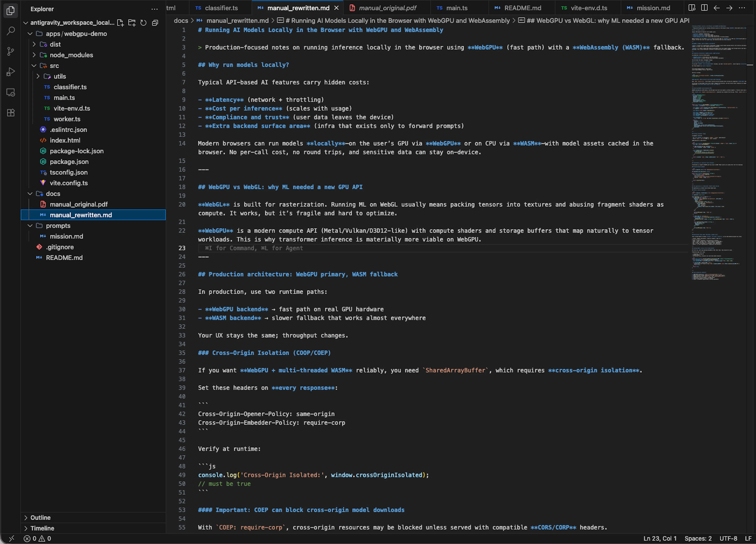756x544 pixels.
Task: Click split editor right icon
Action: coord(704,8)
